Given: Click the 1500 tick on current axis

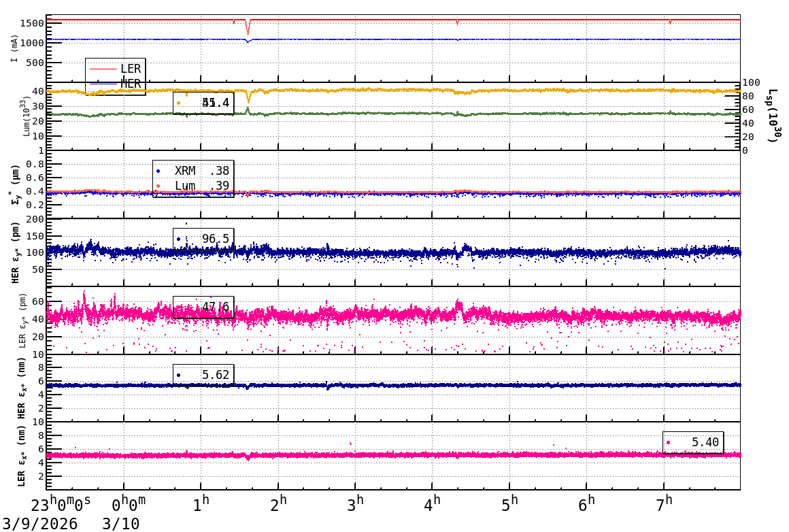Looking at the screenshot, I should (32, 23).
